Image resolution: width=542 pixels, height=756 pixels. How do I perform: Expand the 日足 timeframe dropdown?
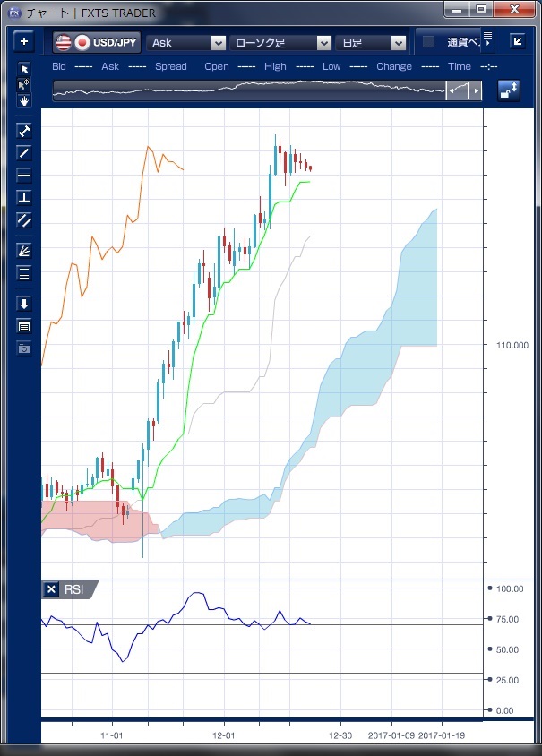coord(398,42)
